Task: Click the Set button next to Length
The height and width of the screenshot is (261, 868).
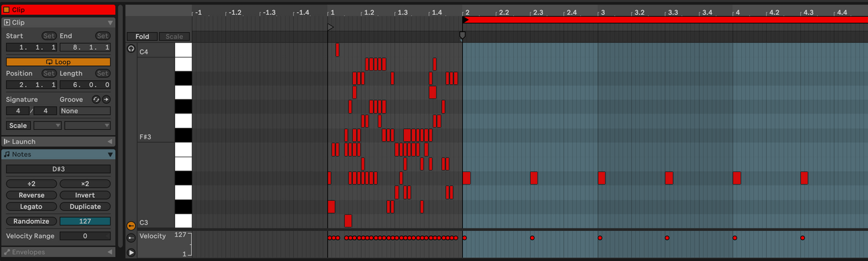Action: pyautogui.click(x=103, y=74)
